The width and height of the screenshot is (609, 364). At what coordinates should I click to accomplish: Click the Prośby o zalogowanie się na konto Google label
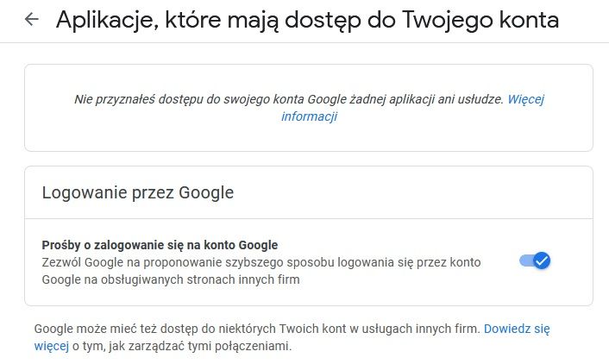coord(160,245)
